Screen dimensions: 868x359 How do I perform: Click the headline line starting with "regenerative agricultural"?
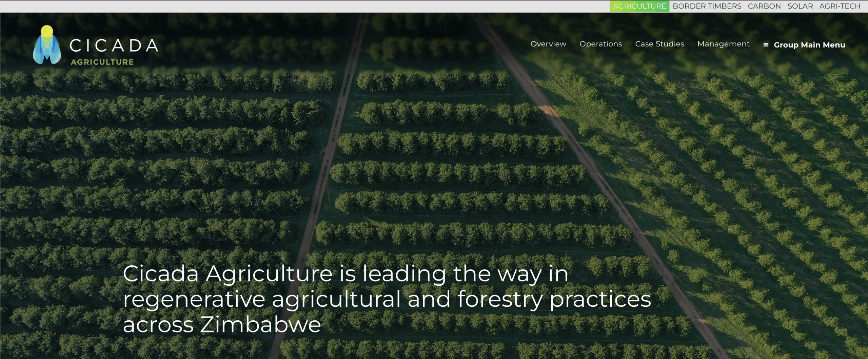point(387,299)
